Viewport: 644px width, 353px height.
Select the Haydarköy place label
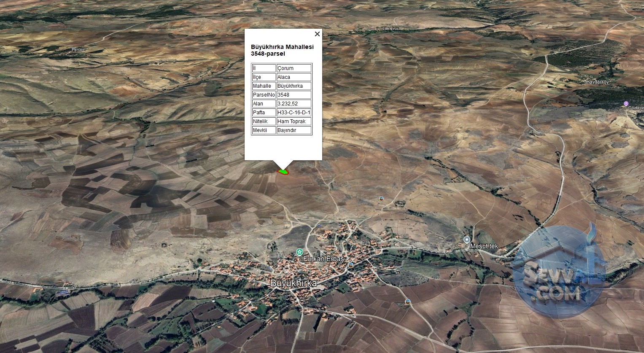tap(598, 82)
